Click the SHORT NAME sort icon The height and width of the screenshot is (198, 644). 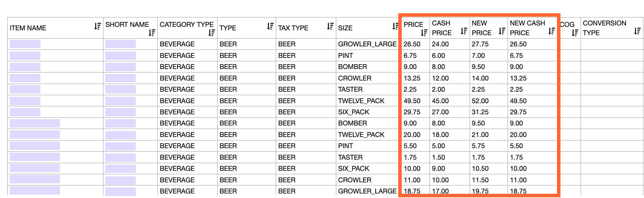(x=152, y=33)
